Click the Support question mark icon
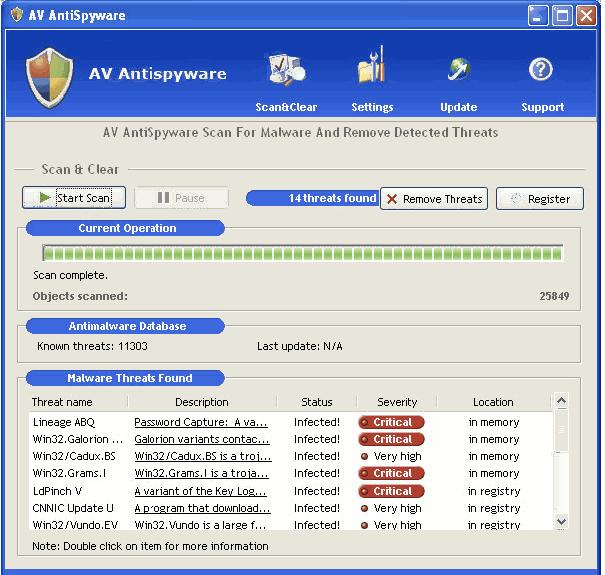Image resolution: width=605 pixels, height=575 pixels. point(541,69)
